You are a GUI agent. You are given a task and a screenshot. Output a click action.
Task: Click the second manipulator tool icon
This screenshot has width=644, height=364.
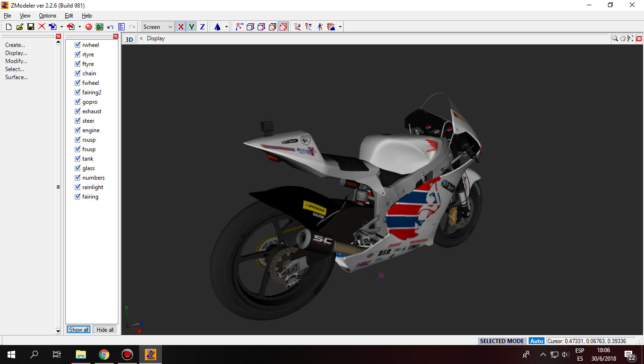point(309,27)
